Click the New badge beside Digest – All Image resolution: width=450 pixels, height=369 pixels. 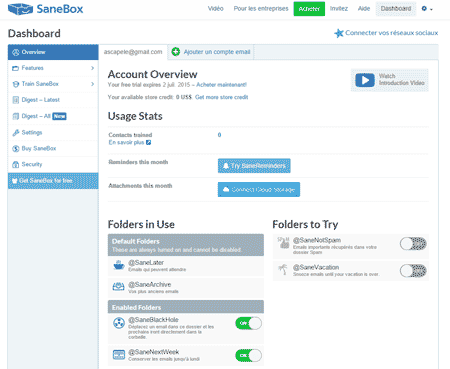click(x=59, y=116)
